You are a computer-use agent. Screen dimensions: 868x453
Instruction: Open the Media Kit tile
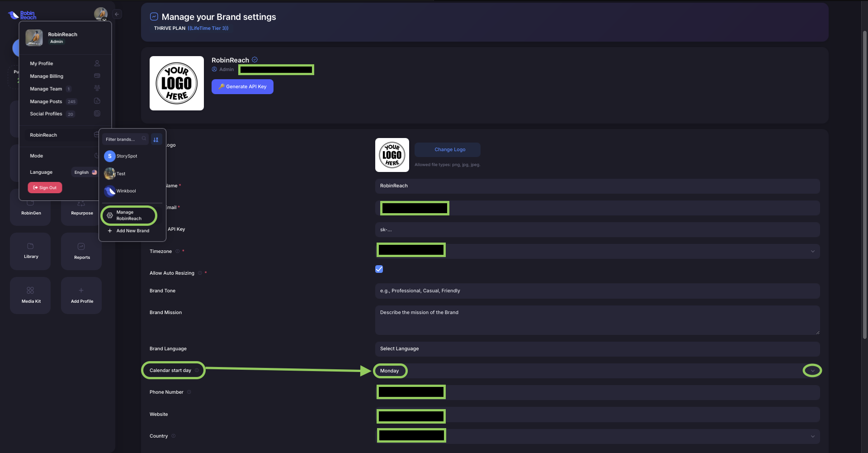[x=30, y=295]
